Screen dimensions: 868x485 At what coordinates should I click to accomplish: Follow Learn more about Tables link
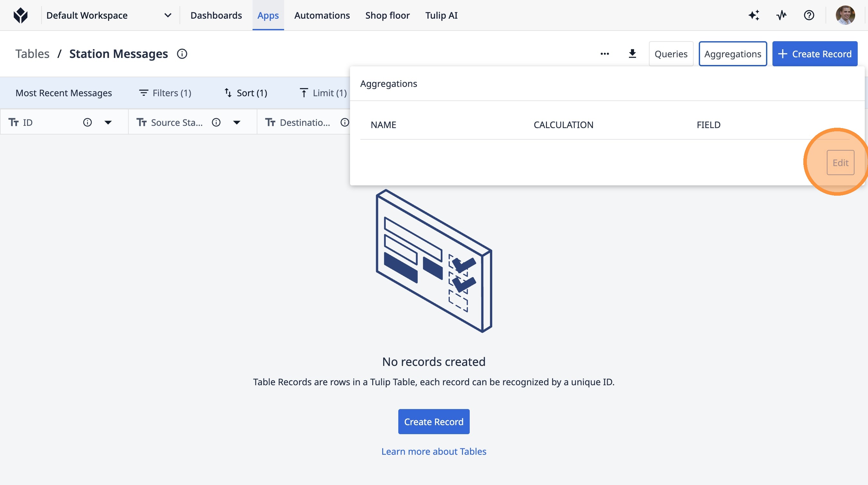tap(434, 451)
